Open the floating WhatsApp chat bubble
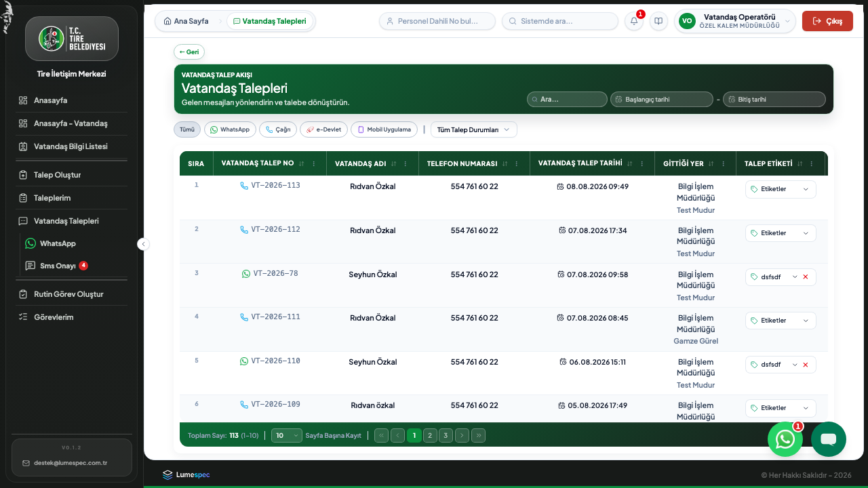The height and width of the screenshot is (488, 868). pyautogui.click(x=785, y=439)
